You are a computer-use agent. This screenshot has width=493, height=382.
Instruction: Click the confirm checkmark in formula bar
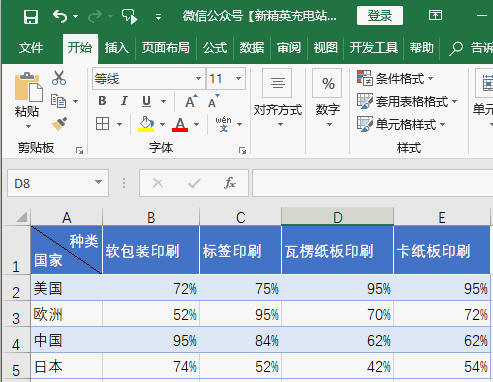[x=194, y=183]
